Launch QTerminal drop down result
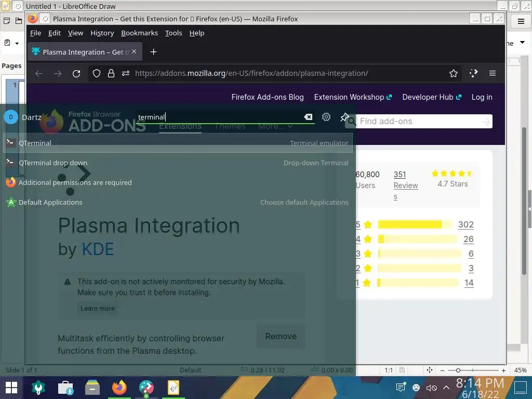 click(178, 163)
